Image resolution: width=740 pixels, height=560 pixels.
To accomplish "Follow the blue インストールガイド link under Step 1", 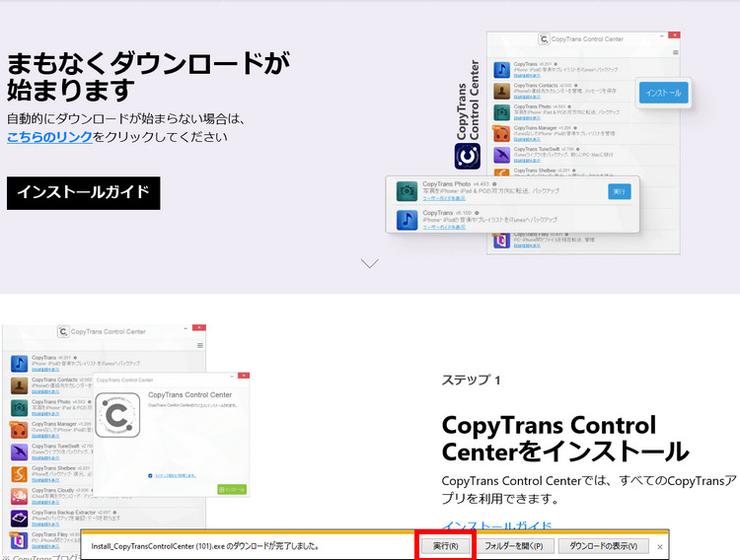I will click(x=496, y=525).
